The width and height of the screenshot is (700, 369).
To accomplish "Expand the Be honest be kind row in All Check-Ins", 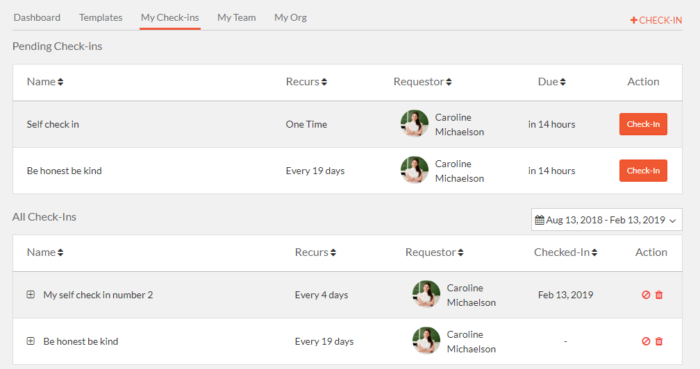I will [30, 341].
